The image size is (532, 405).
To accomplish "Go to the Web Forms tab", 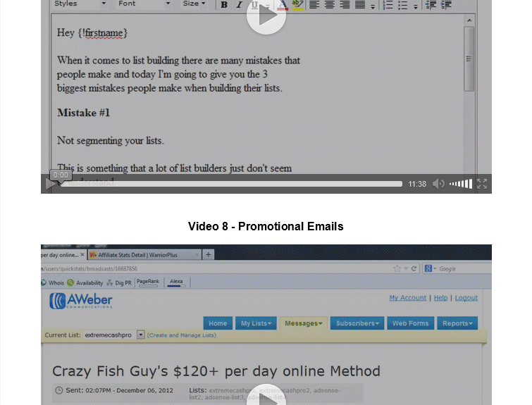I will [411, 323].
